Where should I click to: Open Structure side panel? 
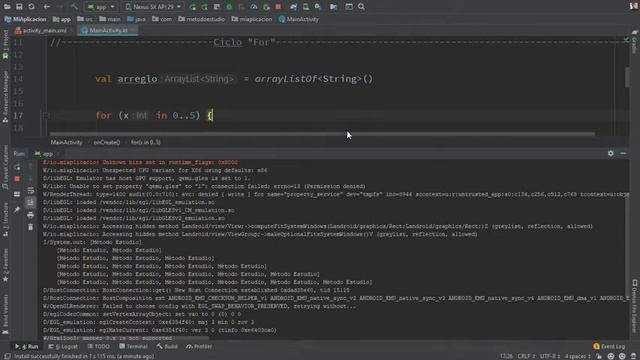coord(5,219)
